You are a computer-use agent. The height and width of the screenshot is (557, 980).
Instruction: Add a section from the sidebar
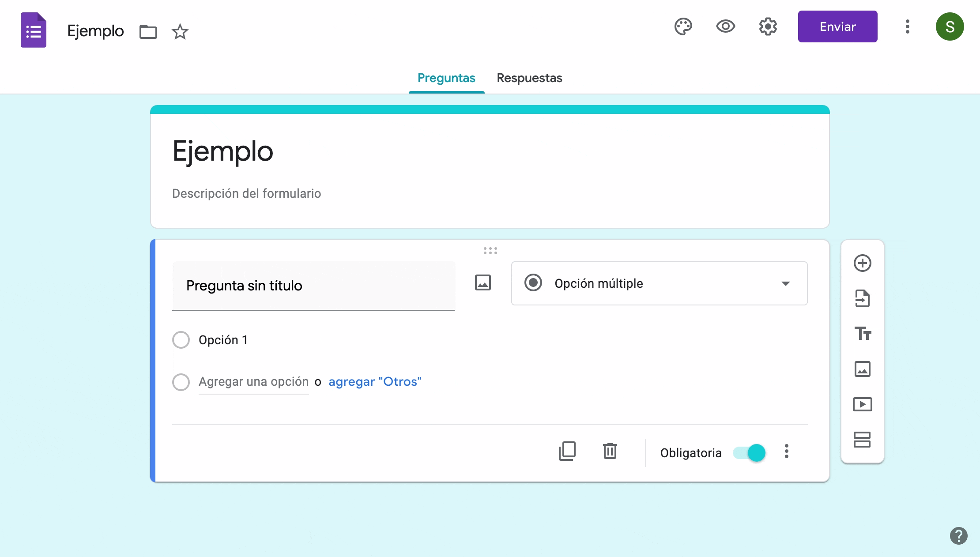[862, 440]
